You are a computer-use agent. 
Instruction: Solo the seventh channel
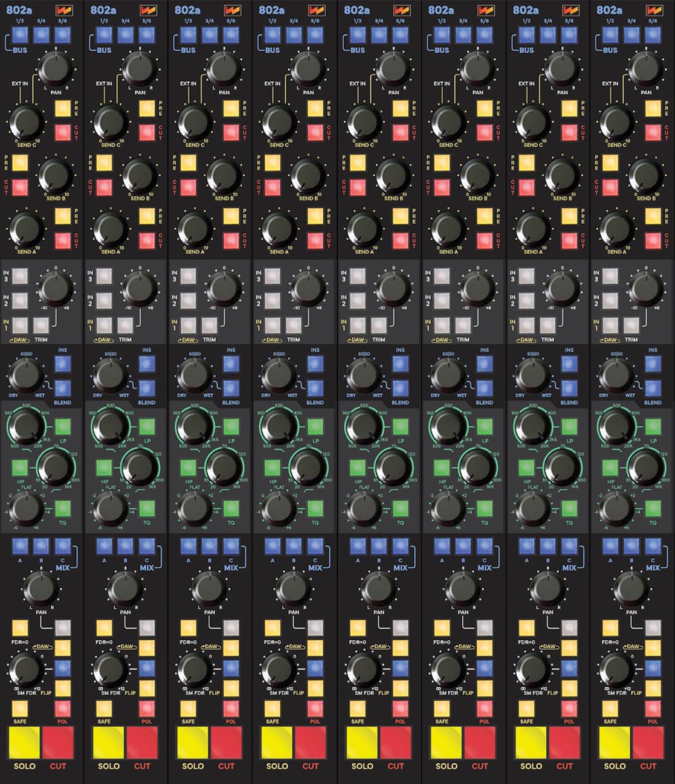(531, 742)
